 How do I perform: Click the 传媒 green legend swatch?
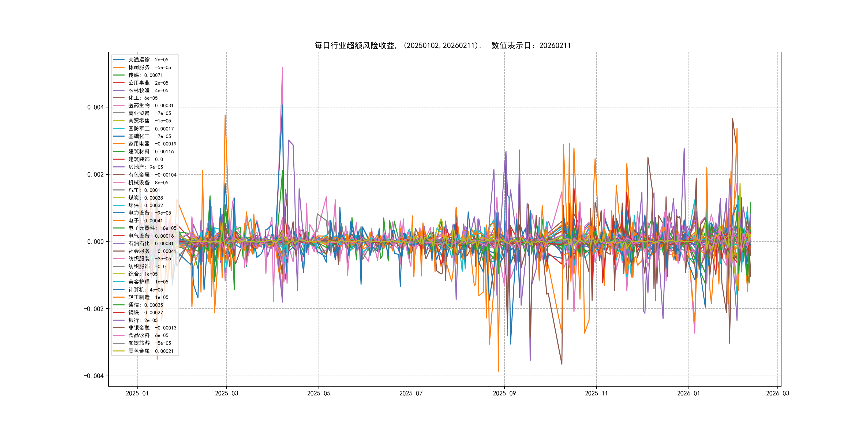point(119,75)
